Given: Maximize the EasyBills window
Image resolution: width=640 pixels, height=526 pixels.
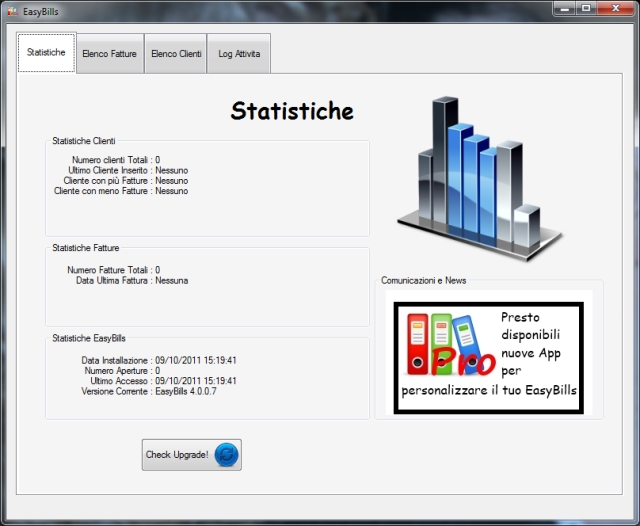Looking at the screenshot, I should (x=586, y=8).
